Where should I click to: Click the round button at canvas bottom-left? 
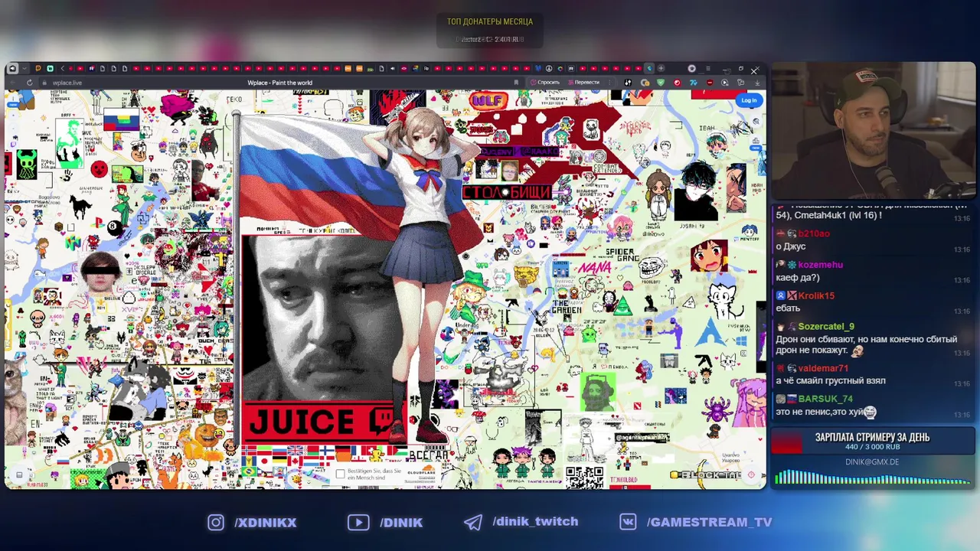pyautogui.click(x=19, y=475)
